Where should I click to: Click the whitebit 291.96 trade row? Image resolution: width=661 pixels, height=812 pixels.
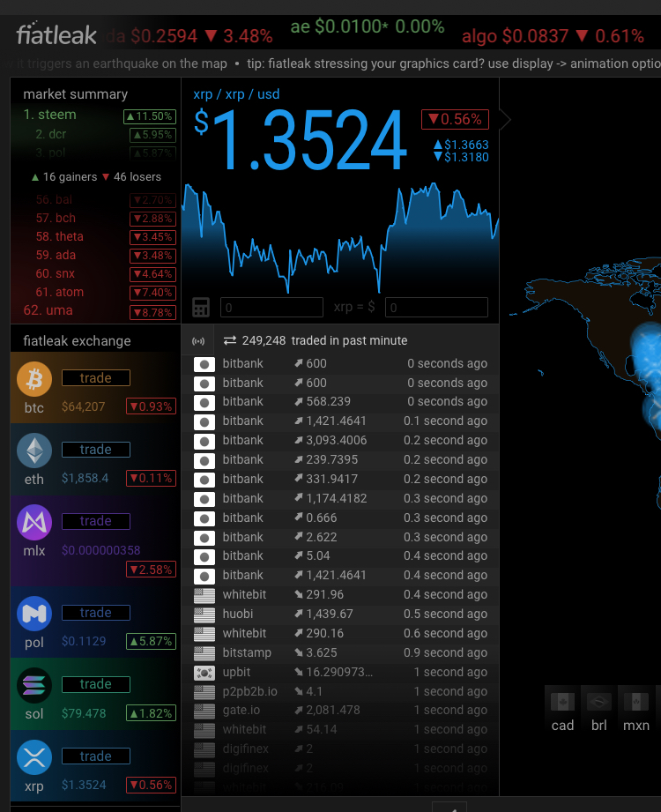pyautogui.click(x=340, y=594)
